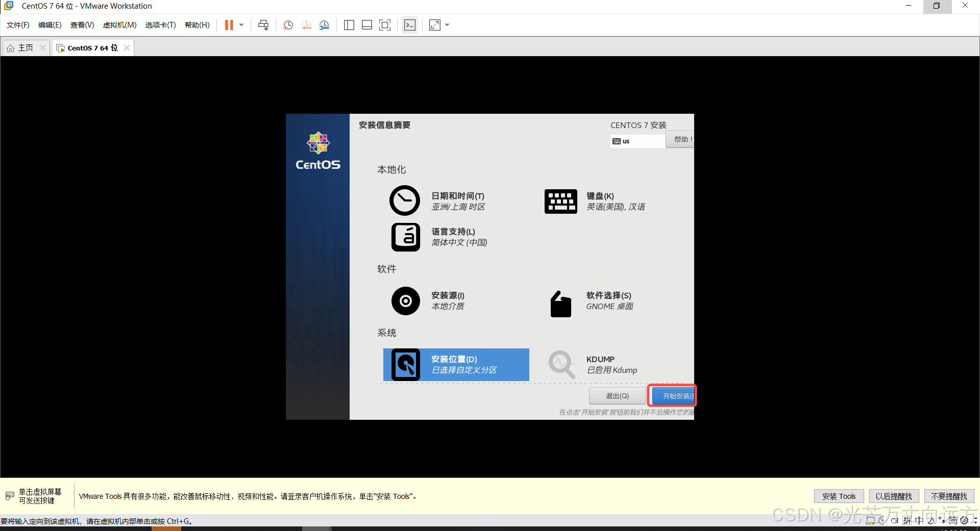Minimize the VMware Workstation window
Screen dimensions: 980x531
[x=909, y=6]
